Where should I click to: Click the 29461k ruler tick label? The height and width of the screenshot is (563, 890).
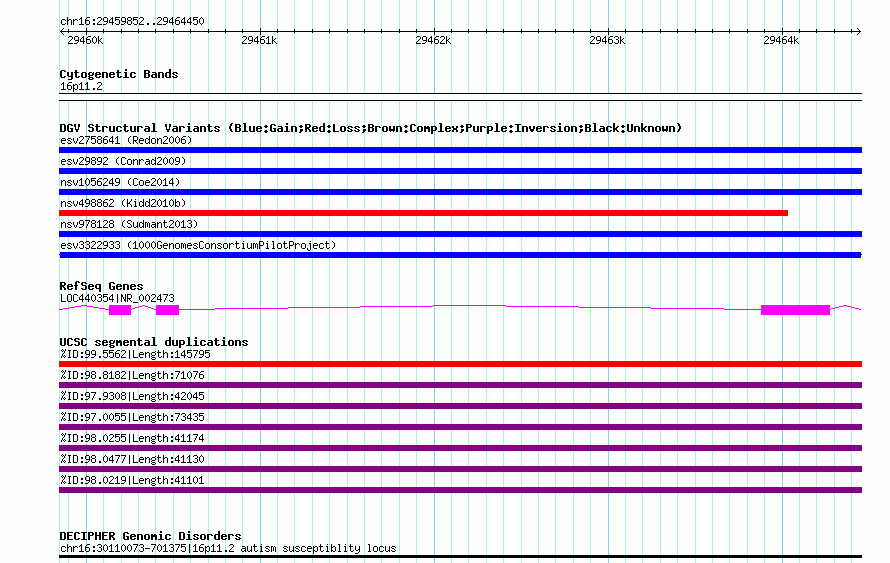pos(259,40)
